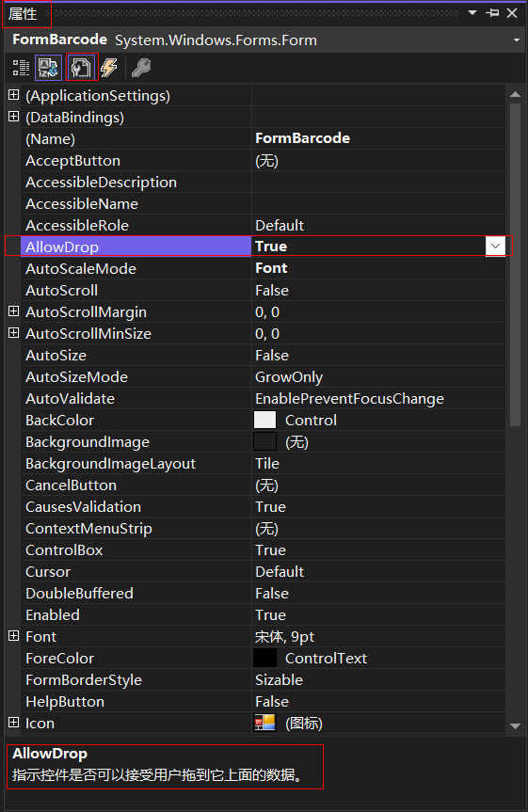Click the BackgroundImage empty preview swatch
The width and height of the screenshot is (528, 812).
click(x=264, y=441)
